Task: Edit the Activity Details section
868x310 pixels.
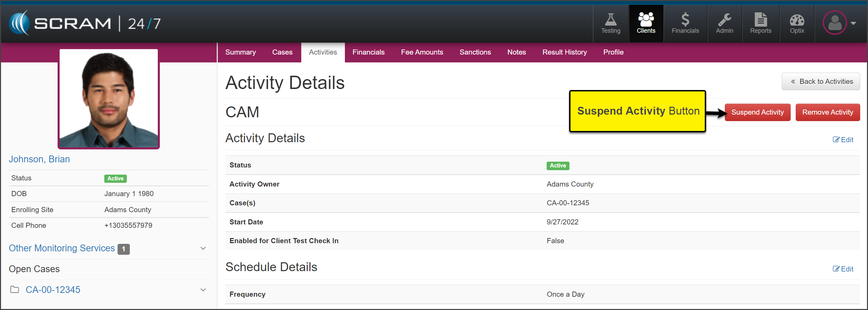Action: tap(843, 139)
